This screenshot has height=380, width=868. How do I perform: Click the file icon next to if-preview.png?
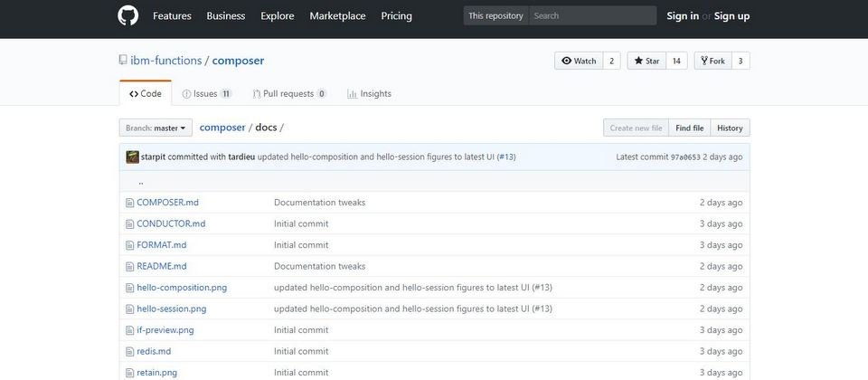point(129,330)
